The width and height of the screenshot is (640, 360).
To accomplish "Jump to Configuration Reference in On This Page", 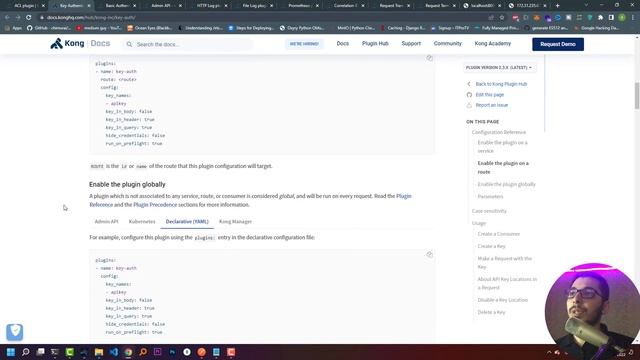I will click(499, 132).
